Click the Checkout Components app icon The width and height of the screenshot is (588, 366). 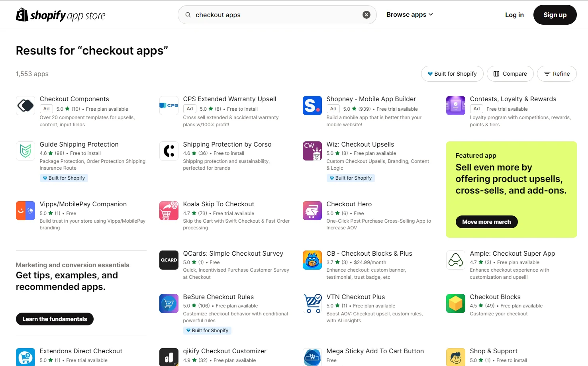pos(25,106)
